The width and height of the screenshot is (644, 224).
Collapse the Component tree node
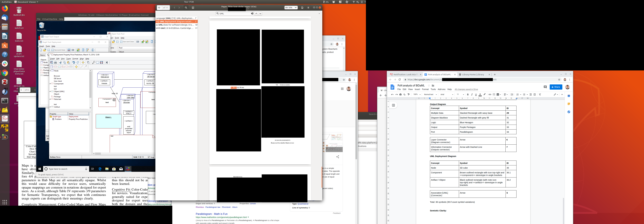[x=50, y=84]
